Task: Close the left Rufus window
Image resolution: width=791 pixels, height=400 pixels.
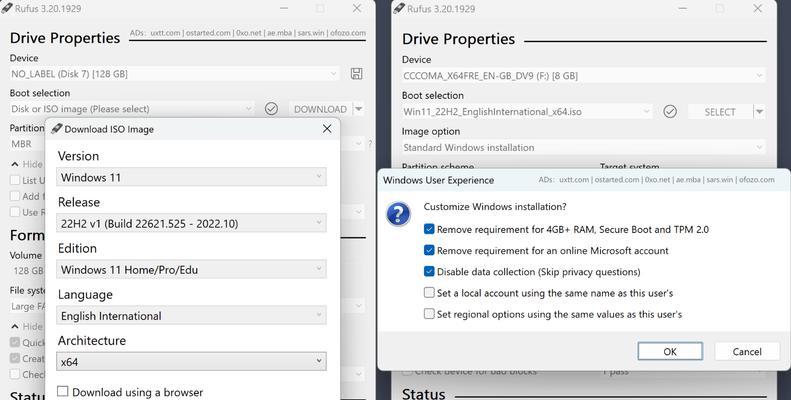Action: (357, 9)
